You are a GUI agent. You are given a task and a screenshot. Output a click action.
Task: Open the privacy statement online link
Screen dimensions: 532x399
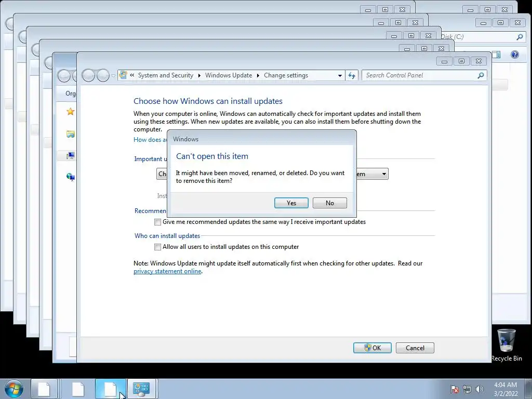[167, 271]
